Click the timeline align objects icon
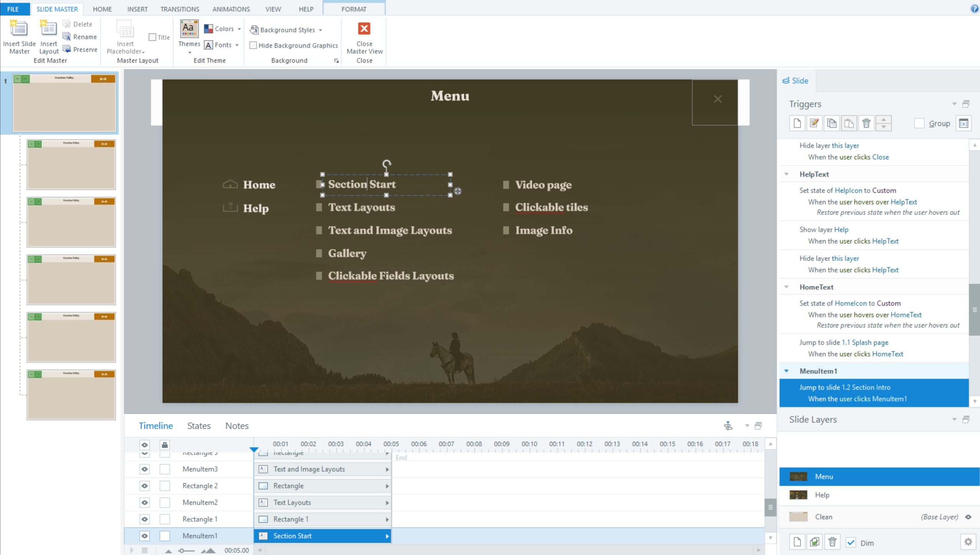Image resolution: width=980 pixels, height=555 pixels. click(x=728, y=426)
